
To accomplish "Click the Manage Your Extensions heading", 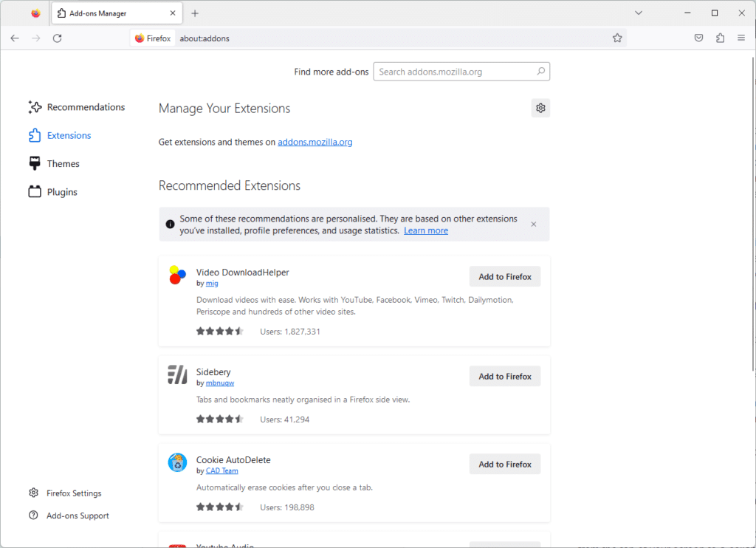I will (x=224, y=109).
